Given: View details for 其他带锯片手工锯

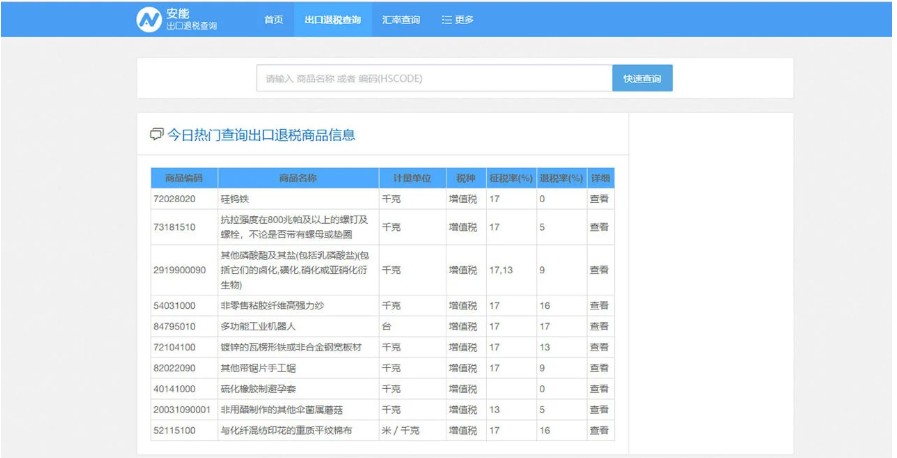Looking at the screenshot, I should pos(599,368).
